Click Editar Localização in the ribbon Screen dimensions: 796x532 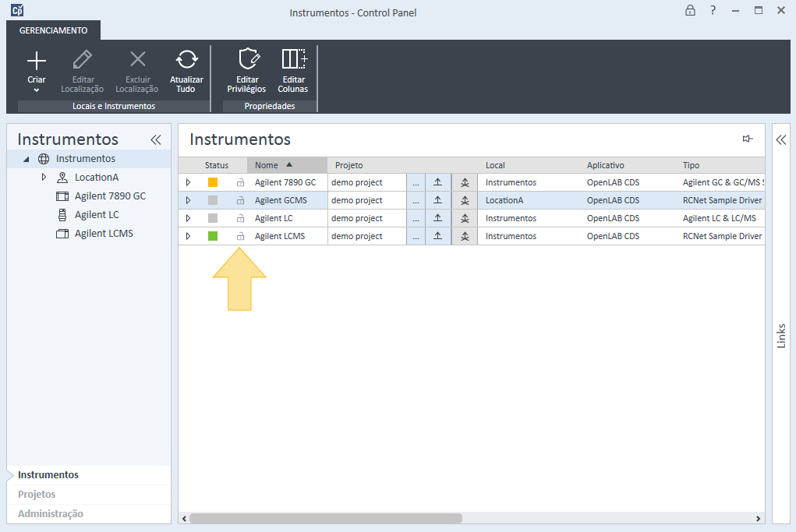coord(82,72)
